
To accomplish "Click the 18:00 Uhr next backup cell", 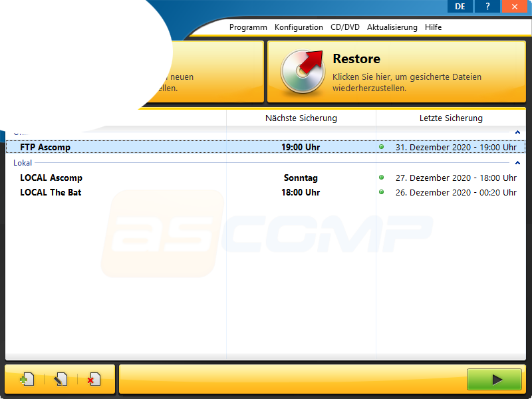I will click(301, 192).
